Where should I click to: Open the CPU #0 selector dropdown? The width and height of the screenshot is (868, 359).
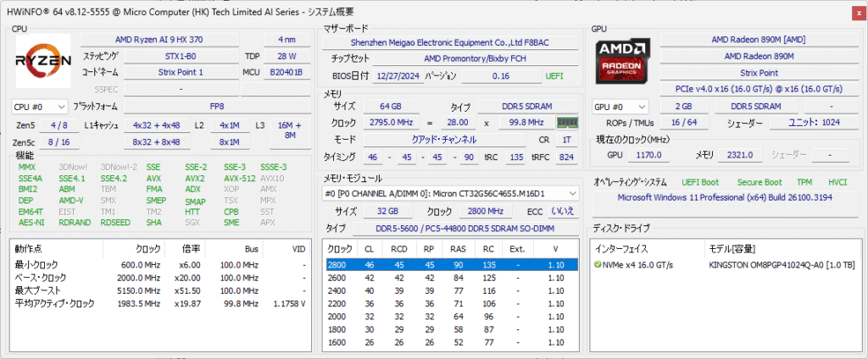(39, 106)
